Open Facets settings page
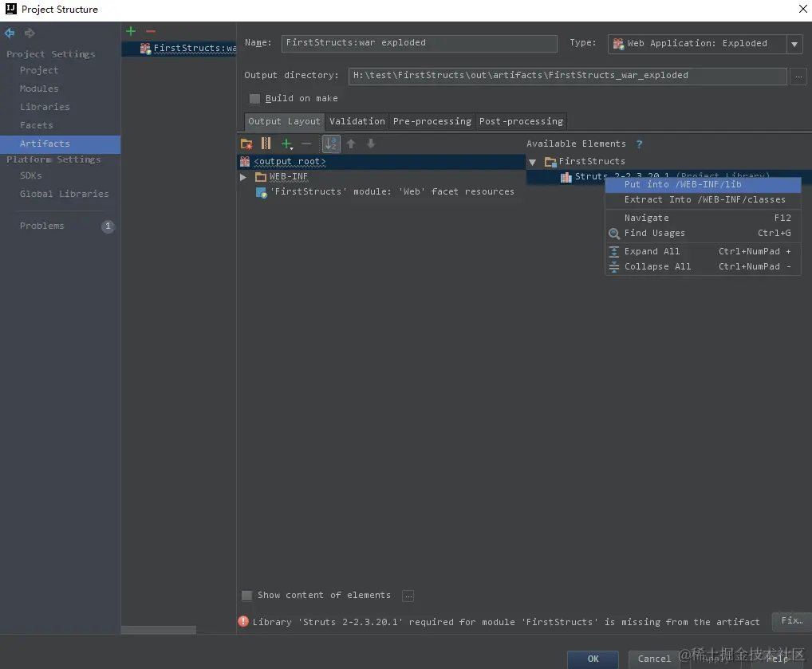The image size is (812, 669). coord(36,125)
